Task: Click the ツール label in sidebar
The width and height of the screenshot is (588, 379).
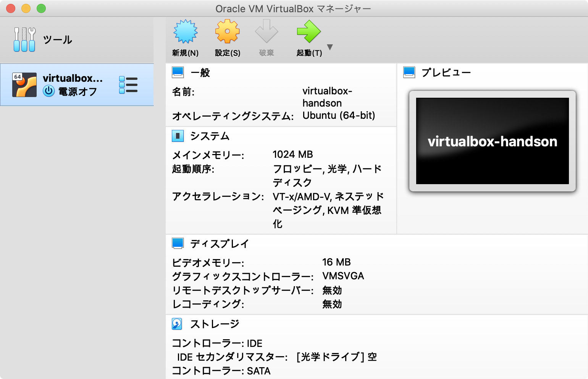Action: coord(58,40)
